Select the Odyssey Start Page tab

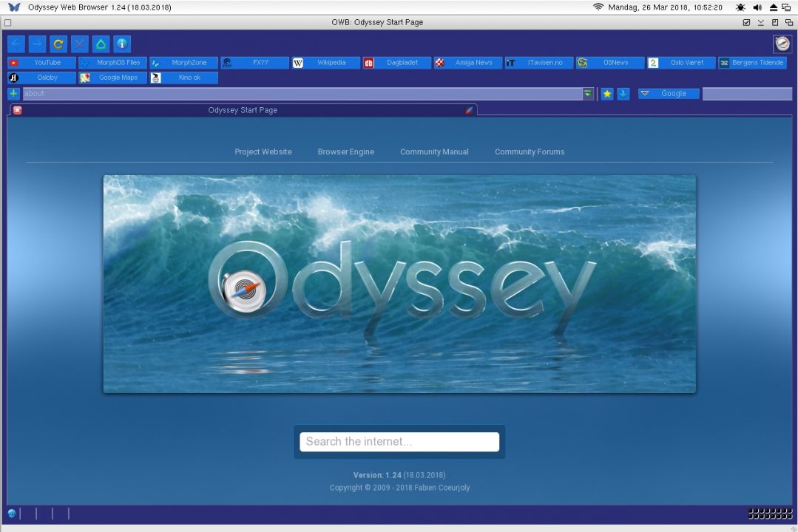(243, 110)
